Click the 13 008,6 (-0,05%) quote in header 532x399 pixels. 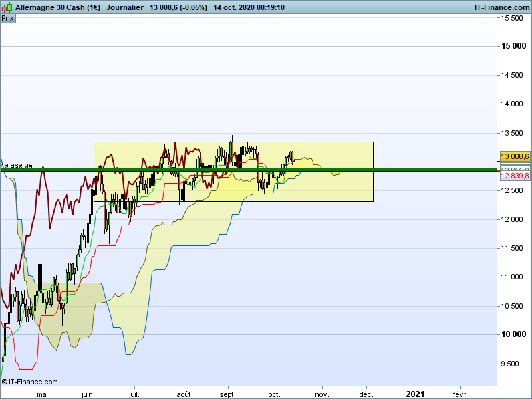tap(178, 7)
